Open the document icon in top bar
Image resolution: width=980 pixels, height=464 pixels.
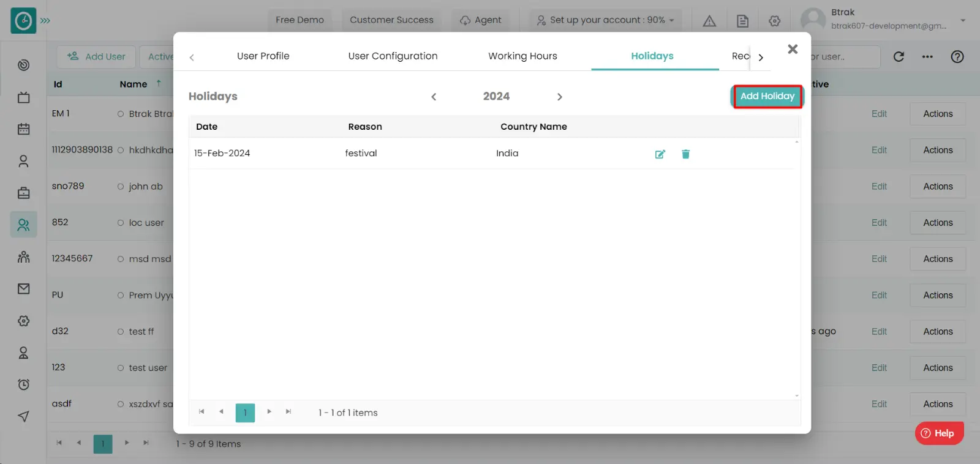[742, 21]
